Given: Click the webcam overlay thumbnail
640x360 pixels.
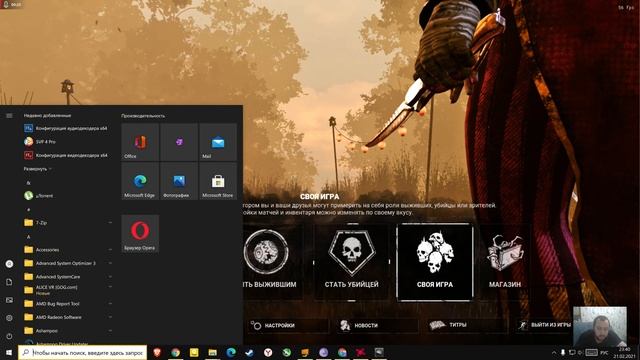Looking at the screenshot, I should (x=600, y=326).
